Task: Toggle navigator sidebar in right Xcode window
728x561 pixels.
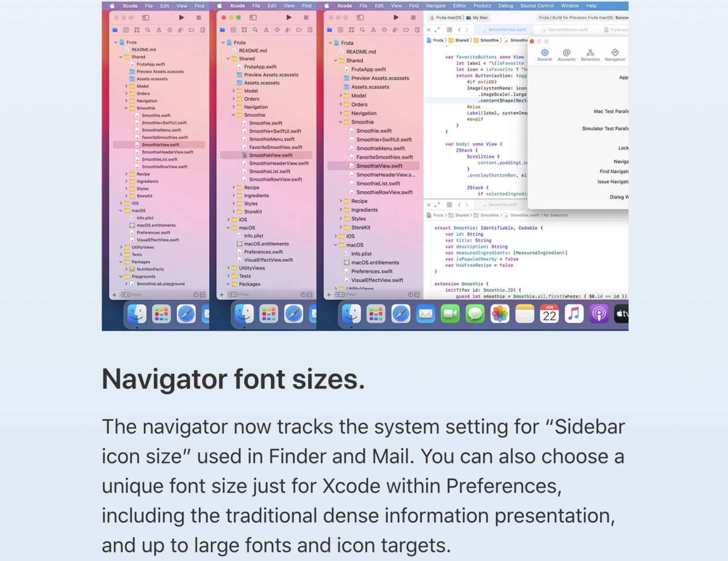Action: [360, 18]
